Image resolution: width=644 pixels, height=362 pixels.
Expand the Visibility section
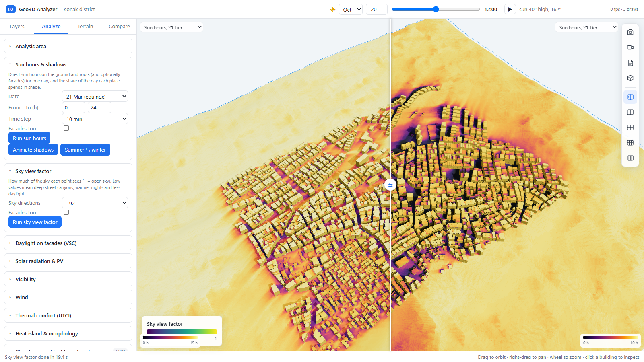tap(68, 279)
